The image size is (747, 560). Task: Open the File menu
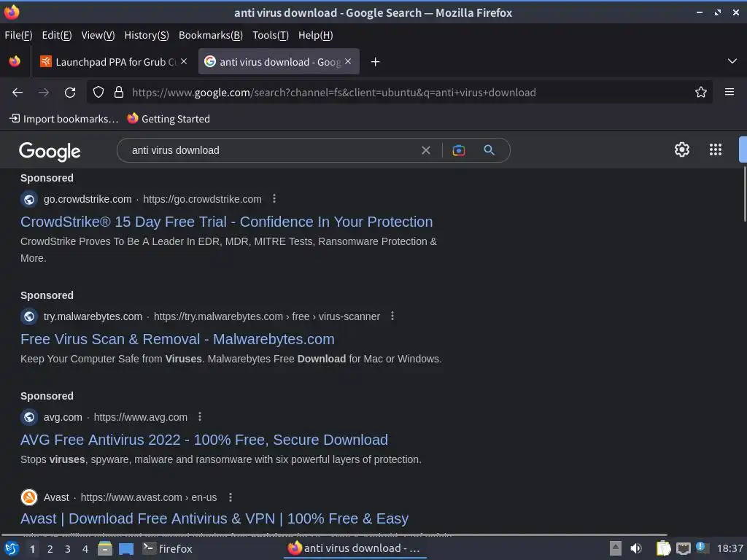[x=18, y=35]
